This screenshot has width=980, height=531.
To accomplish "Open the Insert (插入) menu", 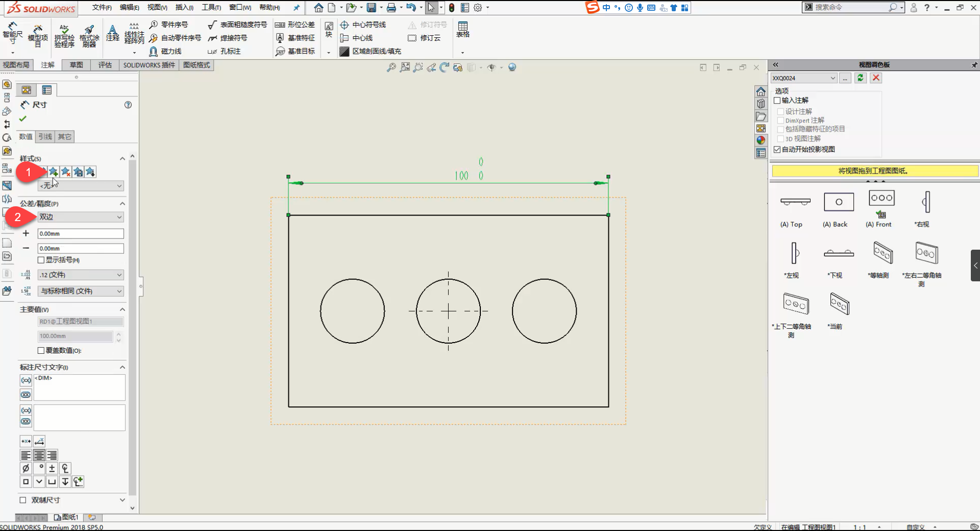I will tap(184, 7).
